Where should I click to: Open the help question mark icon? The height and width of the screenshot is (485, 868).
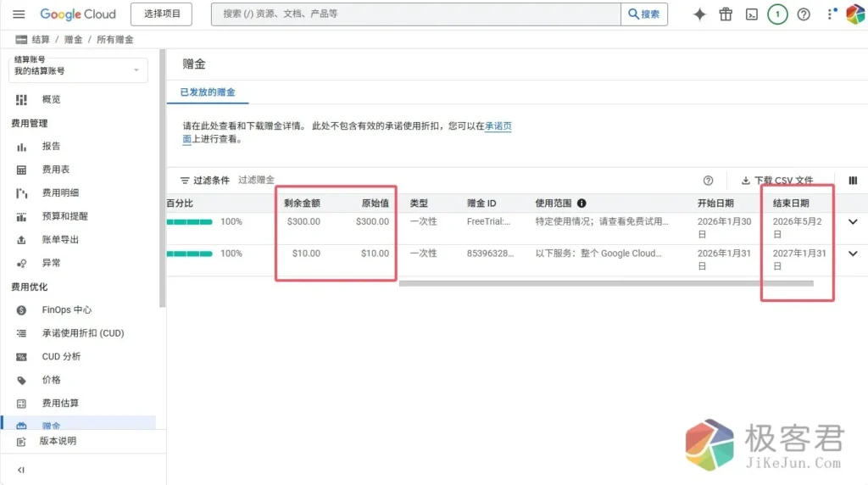(804, 14)
